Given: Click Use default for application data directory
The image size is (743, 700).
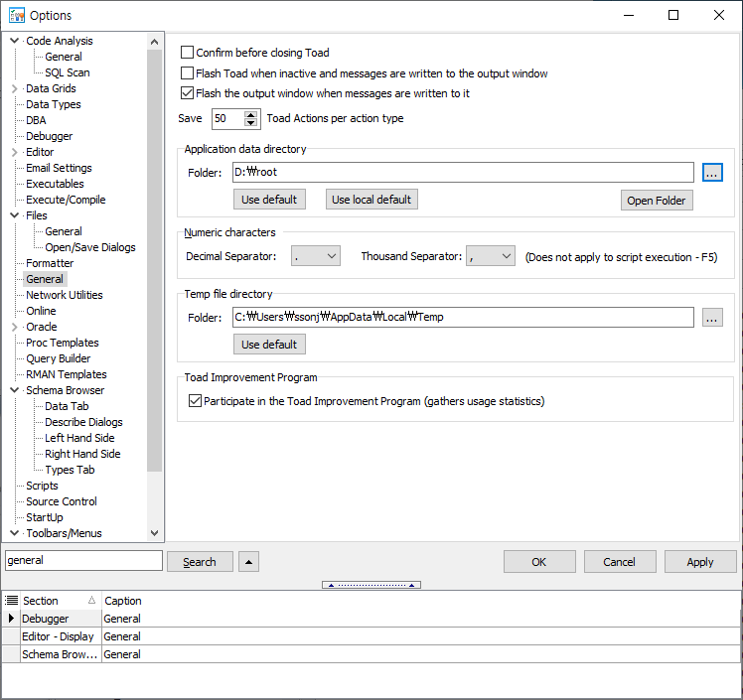Looking at the screenshot, I should 269,200.
